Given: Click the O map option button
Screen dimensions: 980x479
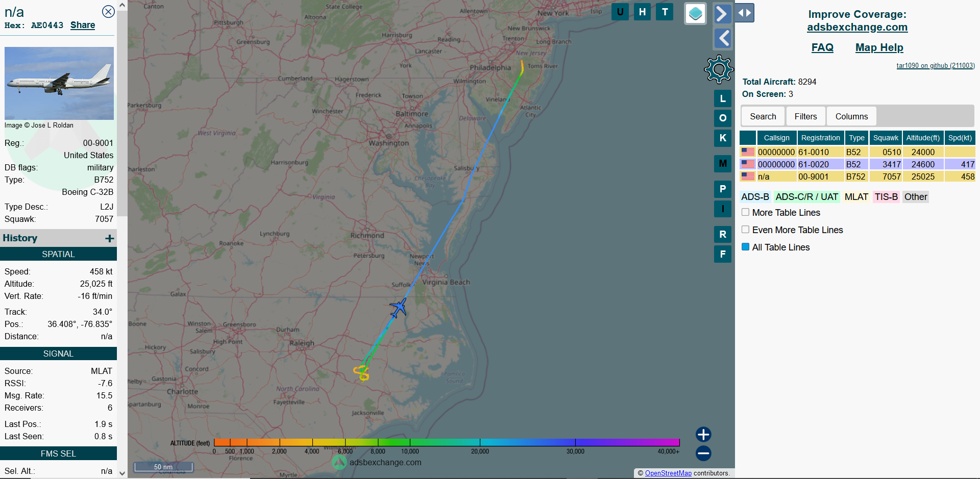Looking at the screenshot, I should point(723,118).
